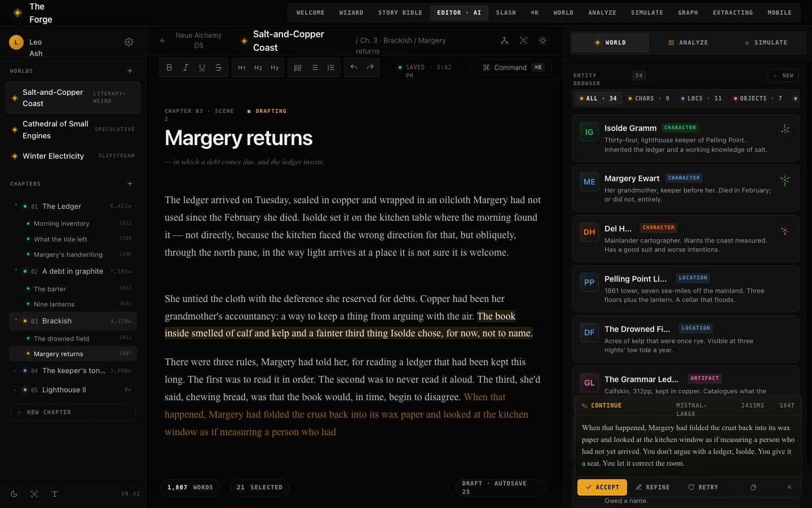Switch to the ANALYZE tab in right panel

tap(689, 42)
